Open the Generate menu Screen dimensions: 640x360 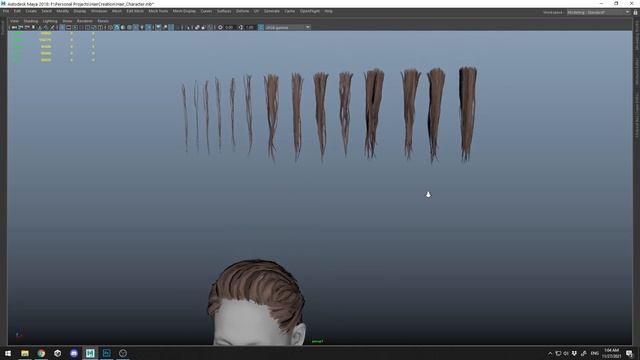271,11
